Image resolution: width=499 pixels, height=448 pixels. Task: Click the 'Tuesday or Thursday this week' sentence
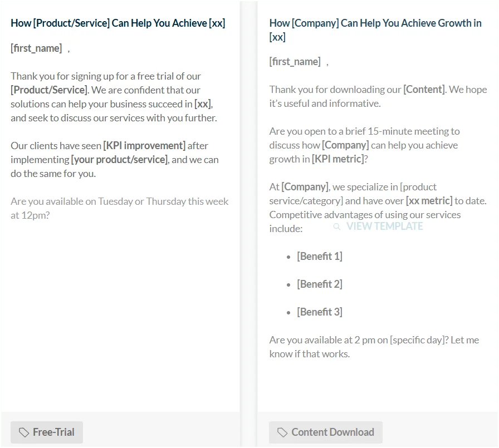(119, 208)
